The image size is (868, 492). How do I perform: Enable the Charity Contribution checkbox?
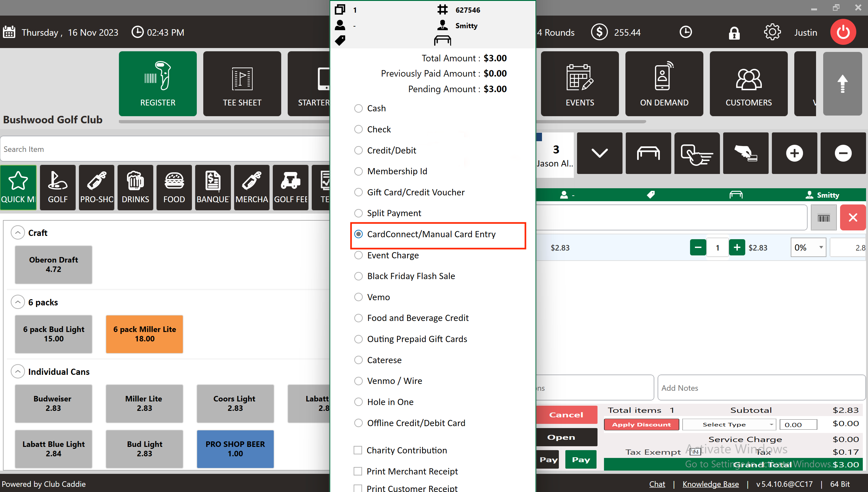(358, 450)
